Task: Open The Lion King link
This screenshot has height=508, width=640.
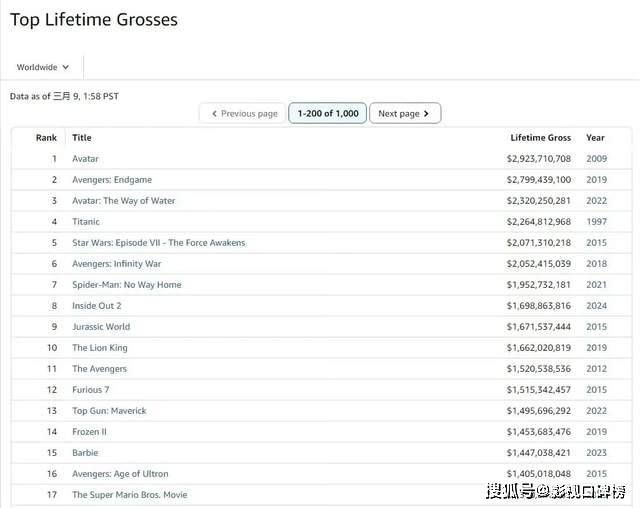Action: tap(100, 348)
